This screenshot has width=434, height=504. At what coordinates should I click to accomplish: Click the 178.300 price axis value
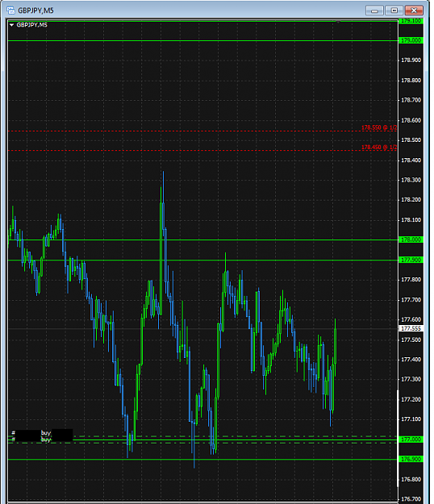[411, 180]
